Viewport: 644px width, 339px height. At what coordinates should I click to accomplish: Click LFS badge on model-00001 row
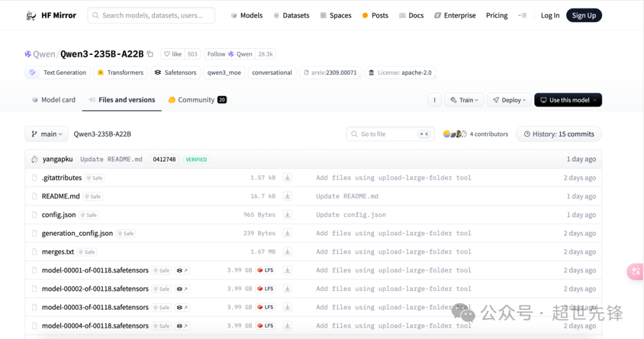tap(265, 270)
